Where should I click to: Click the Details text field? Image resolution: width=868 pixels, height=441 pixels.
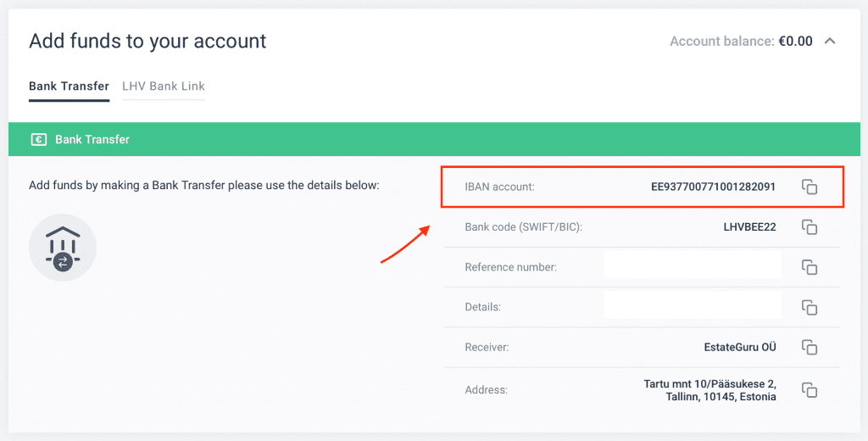point(692,306)
